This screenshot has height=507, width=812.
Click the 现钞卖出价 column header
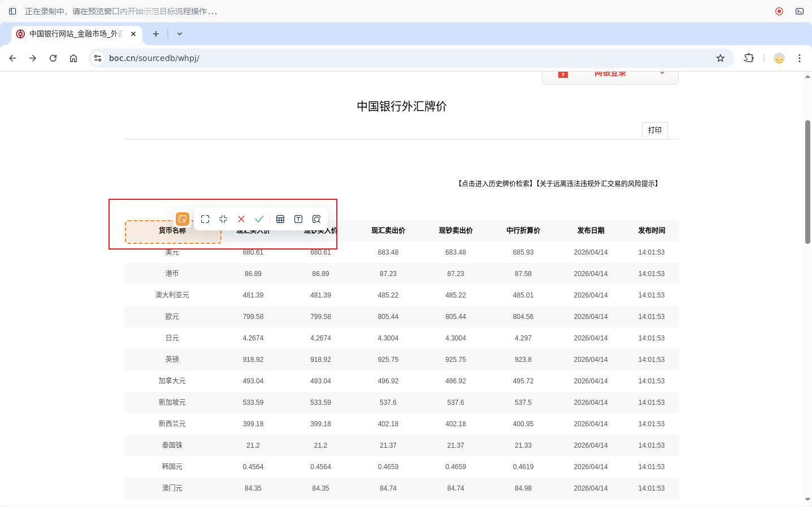[455, 230]
